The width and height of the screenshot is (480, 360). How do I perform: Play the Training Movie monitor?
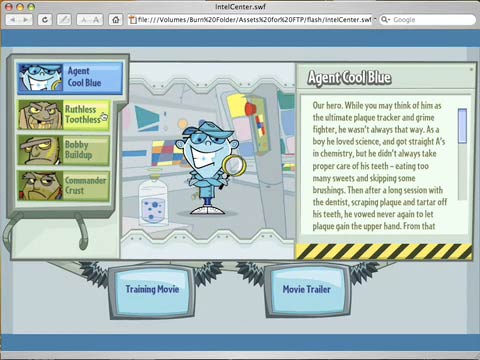[152, 289]
